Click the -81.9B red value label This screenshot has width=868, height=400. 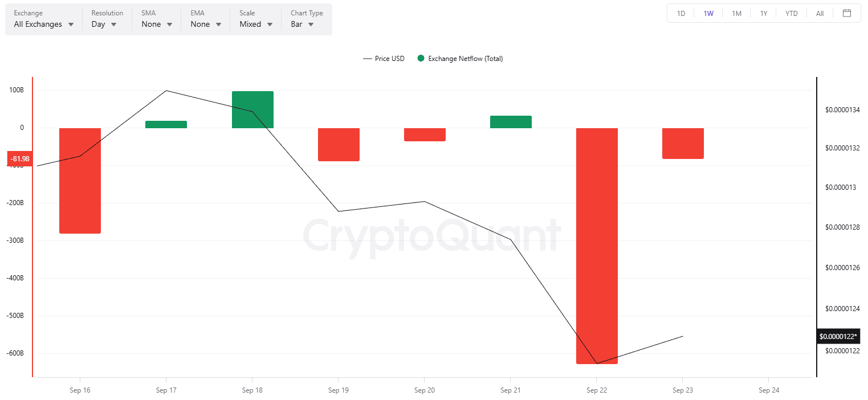point(20,159)
